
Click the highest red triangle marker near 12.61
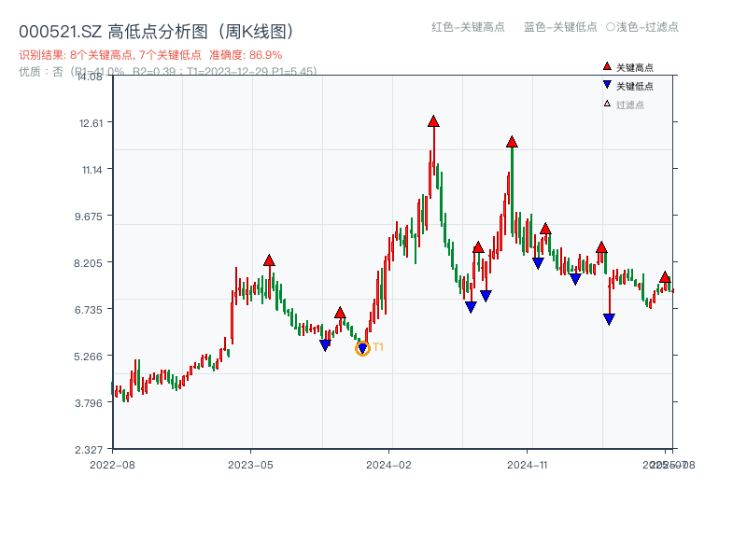433,119
